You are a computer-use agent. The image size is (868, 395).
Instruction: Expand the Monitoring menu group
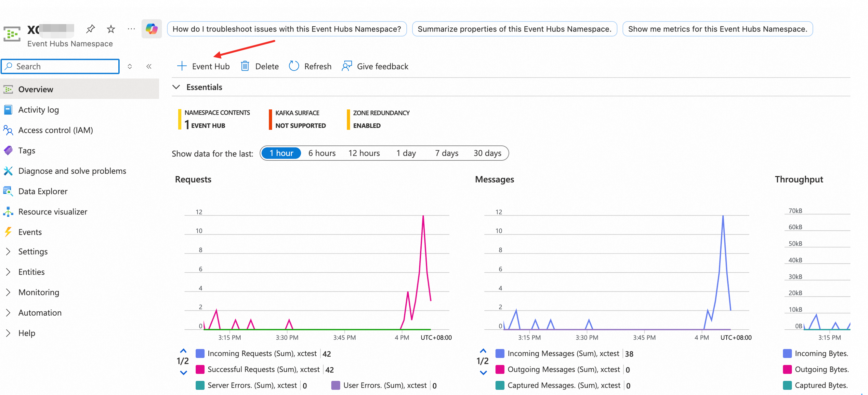8,293
